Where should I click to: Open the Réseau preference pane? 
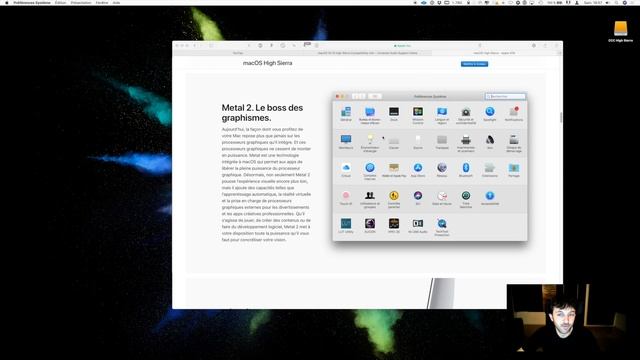pyautogui.click(x=442, y=170)
